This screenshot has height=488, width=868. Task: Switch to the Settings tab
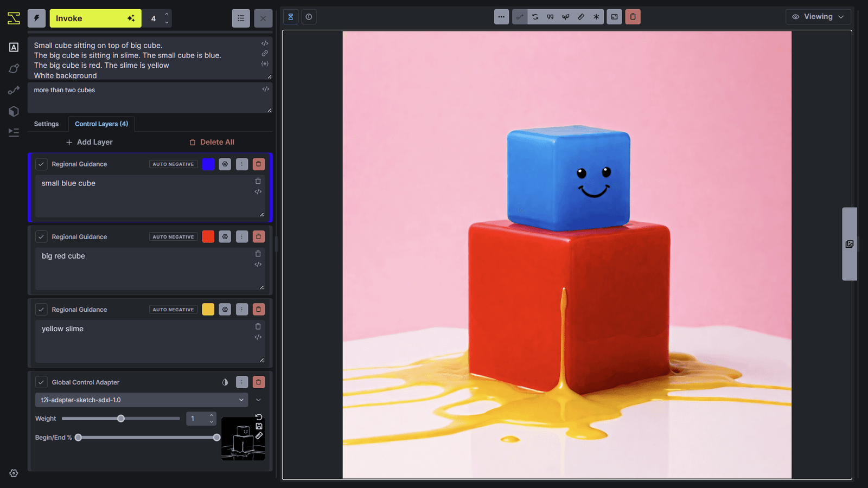tap(46, 124)
